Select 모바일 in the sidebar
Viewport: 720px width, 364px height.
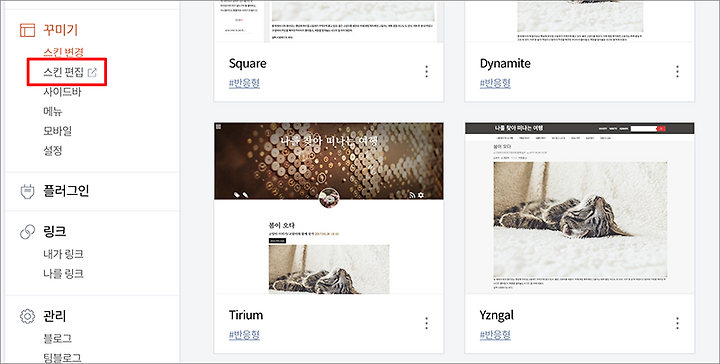pyautogui.click(x=57, y=131)
